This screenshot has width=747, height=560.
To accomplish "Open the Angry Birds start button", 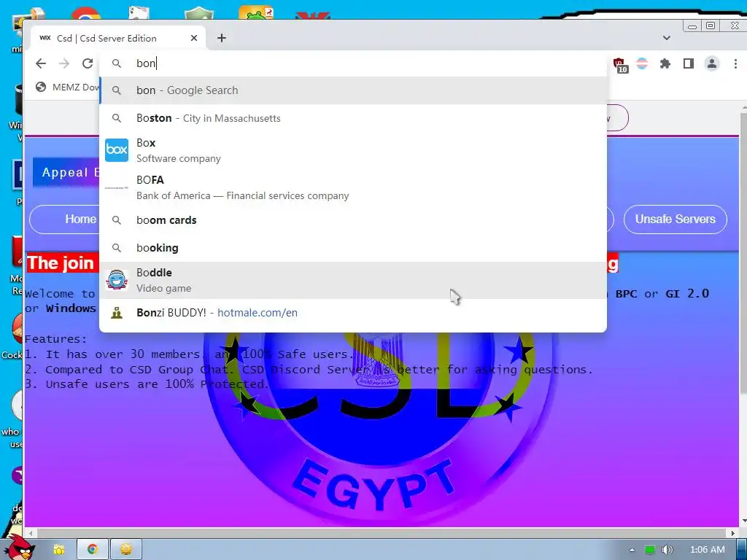I will coord(18,547).
